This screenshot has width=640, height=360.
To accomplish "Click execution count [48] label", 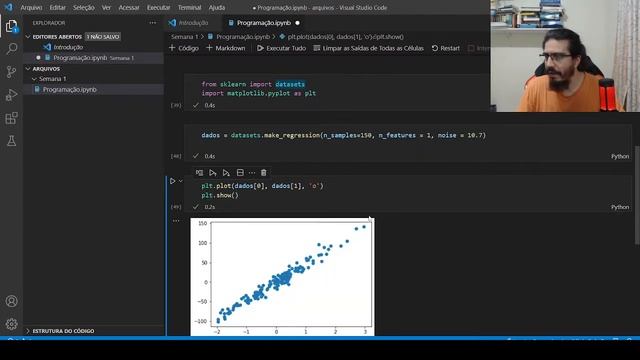I will pyautogui.click(x=176, y=156).
